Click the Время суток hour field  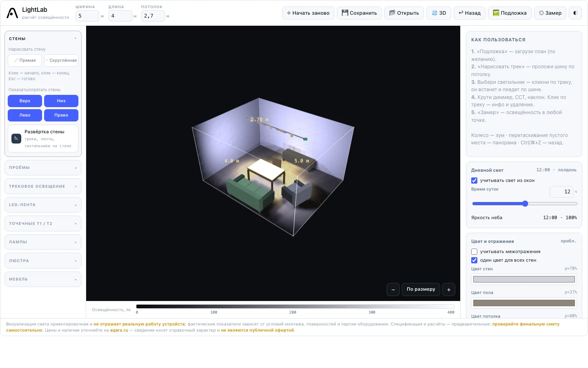tap(561, 192)
